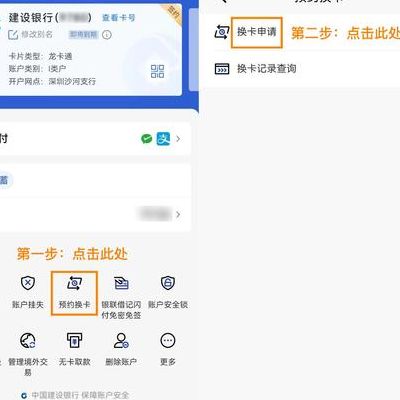The height and width of the screenshot is (400, 400).
Task: Tap 银联借记闪付免密免签 card icon
Action: pyautogui.click(x=121, y=283)
